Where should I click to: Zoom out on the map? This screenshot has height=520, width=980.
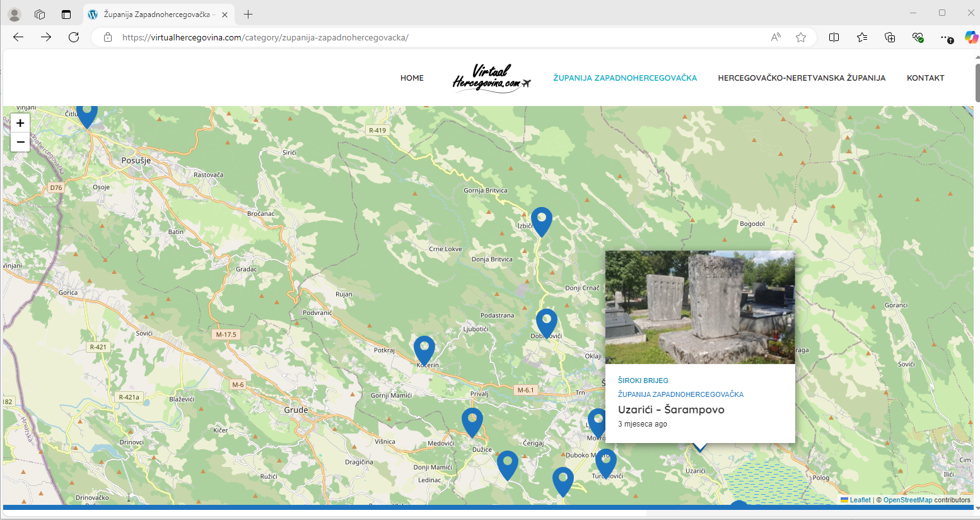pyautogui.click(x=20, y=142)
